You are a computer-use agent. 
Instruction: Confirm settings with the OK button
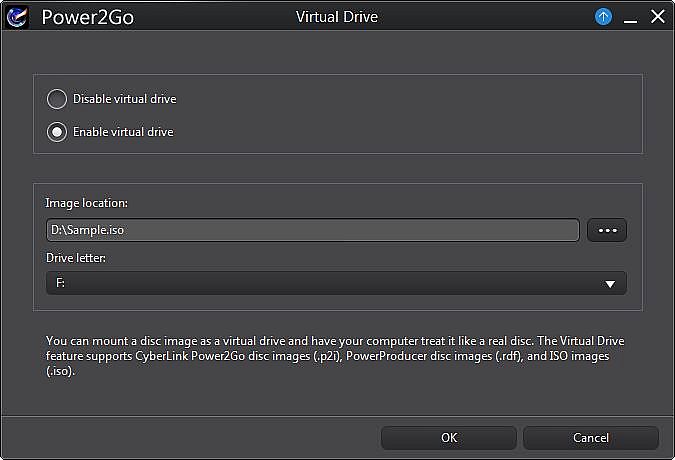click(x=449, y=438)
